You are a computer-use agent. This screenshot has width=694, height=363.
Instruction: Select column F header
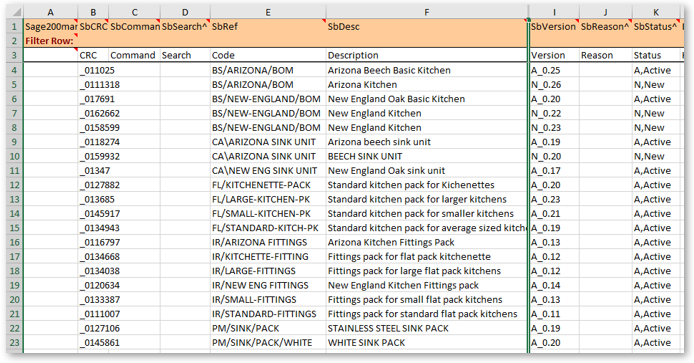click(427, 12)
